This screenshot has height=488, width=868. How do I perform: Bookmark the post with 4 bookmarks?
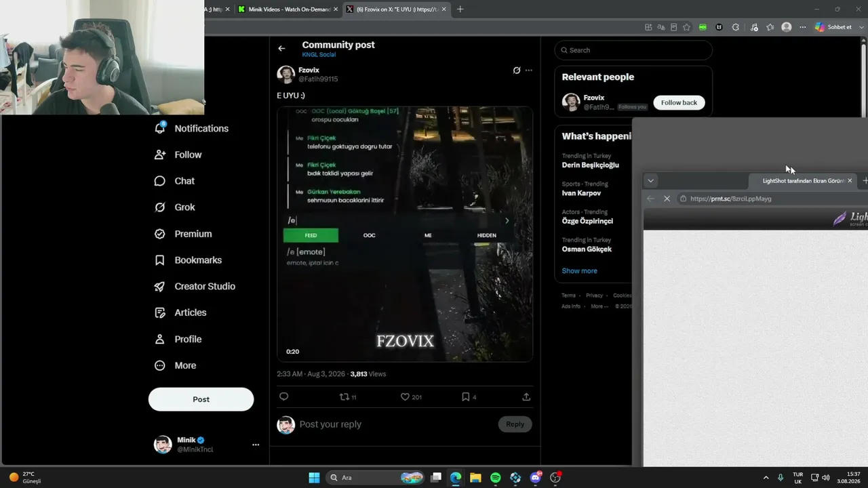469,397
